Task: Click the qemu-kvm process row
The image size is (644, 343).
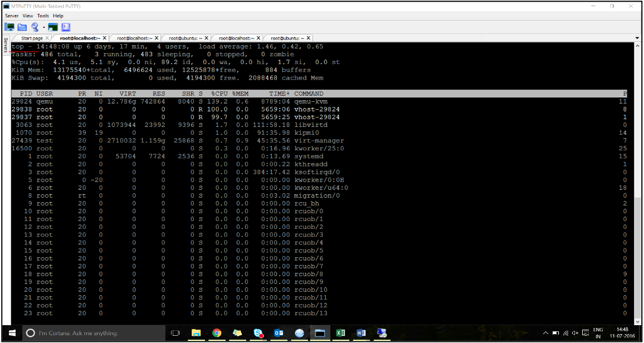Action: point(319,101)
